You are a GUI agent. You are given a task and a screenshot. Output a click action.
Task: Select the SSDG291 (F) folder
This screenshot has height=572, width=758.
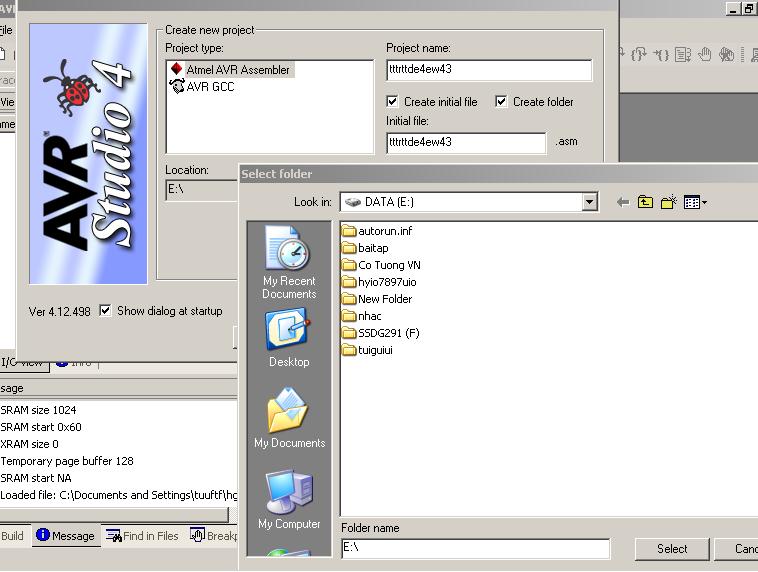click(x=380, y=333)
